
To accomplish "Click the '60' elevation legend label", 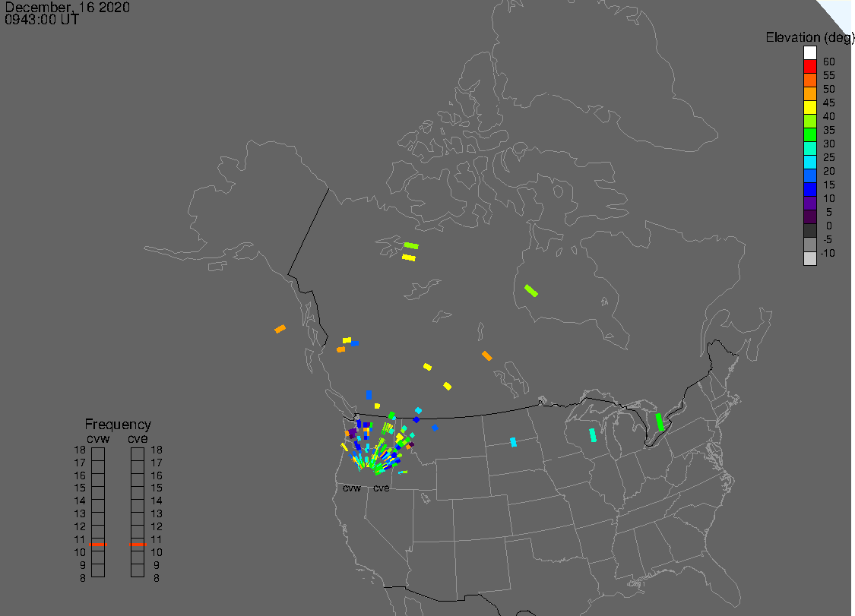I will tap(829, 62).
